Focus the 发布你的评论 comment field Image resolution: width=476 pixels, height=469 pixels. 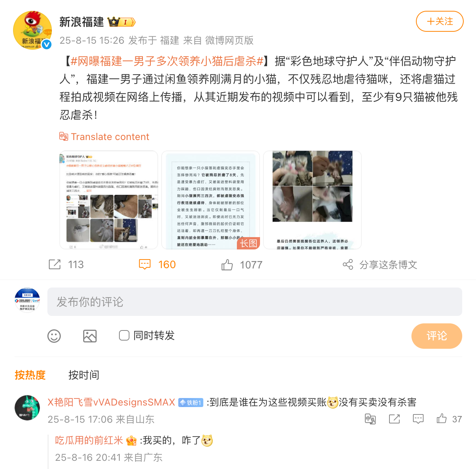point(255,302)
